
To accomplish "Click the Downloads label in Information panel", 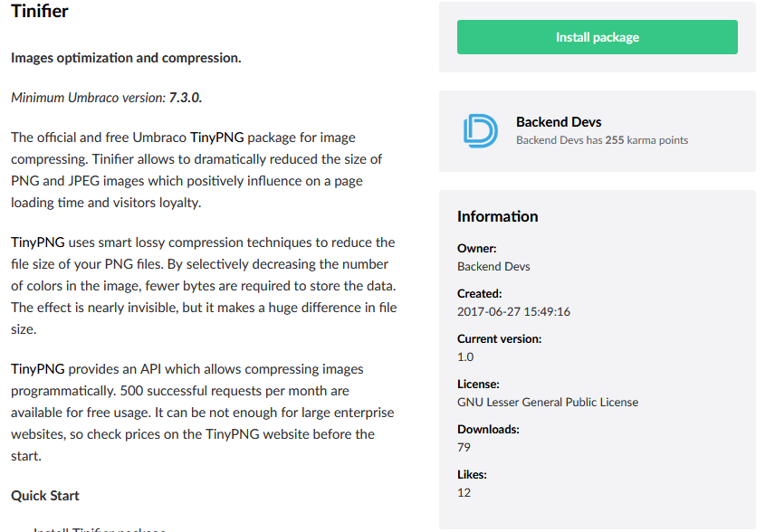I will point(488,429).
